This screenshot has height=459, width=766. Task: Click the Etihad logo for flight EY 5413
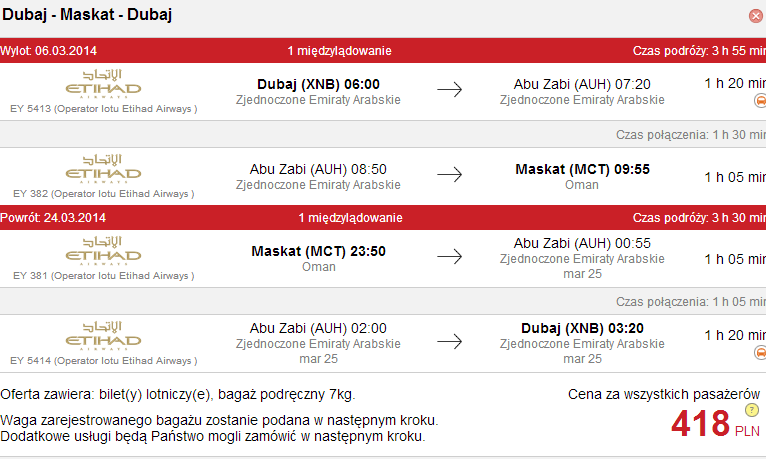point(104,84)
